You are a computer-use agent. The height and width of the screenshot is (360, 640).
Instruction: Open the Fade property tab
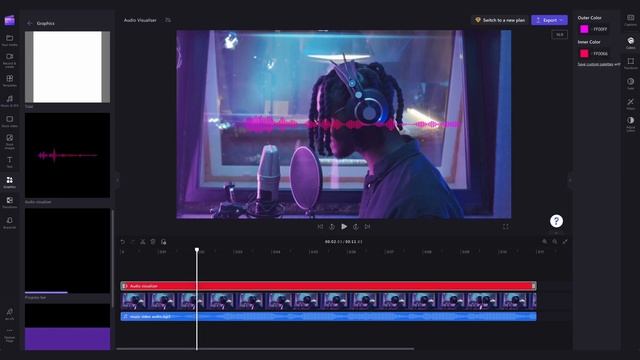click(631, 83)
